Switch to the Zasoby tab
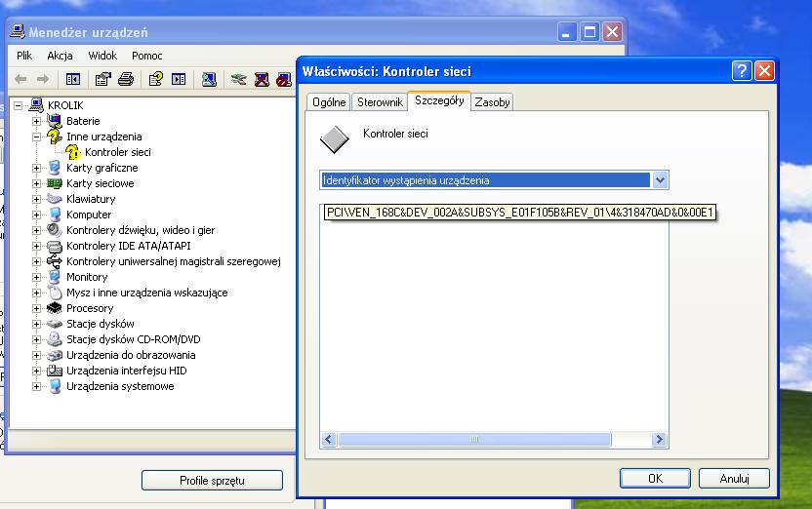The image size is (812, 509). tap(492, 102)
